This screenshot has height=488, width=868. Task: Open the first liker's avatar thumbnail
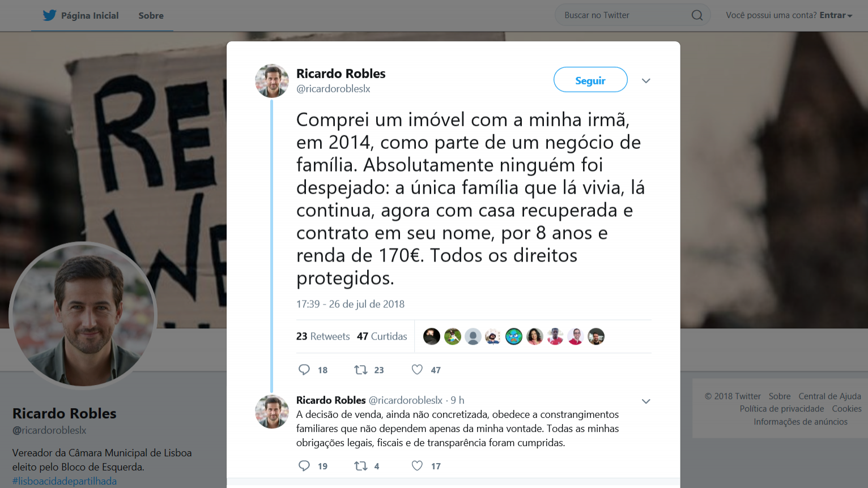(x=432, y=336)
